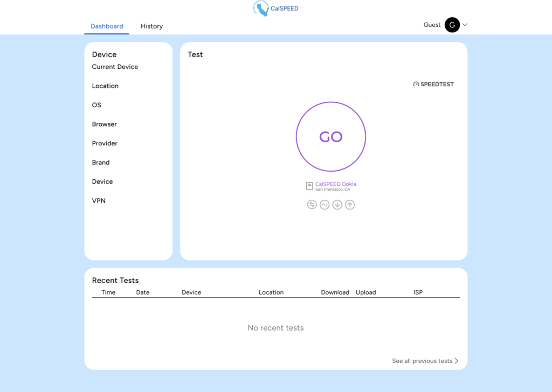Click the Upload column header
Image resolution: width=552 pixels, height=392 pixels.
pos(365,292)
